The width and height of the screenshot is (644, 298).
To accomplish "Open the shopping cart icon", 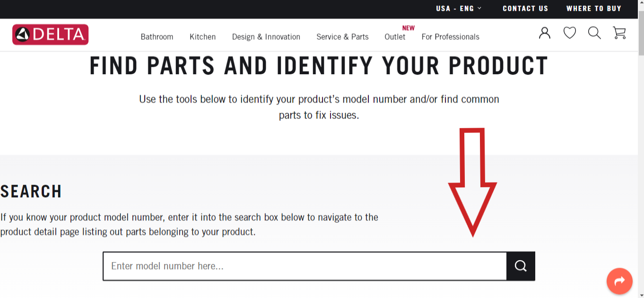I will [619, 33].
